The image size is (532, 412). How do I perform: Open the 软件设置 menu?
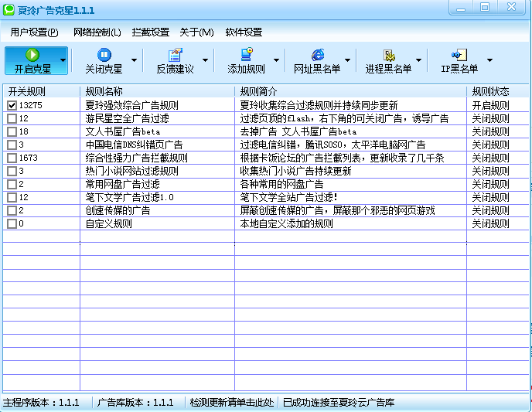click(x=244, y=32)
